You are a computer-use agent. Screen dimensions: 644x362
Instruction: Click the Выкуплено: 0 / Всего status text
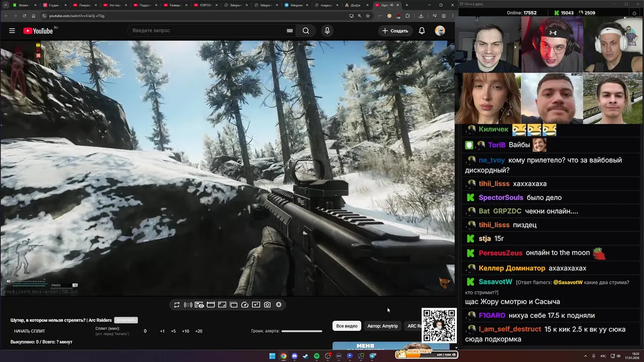(x=41, y=342)
